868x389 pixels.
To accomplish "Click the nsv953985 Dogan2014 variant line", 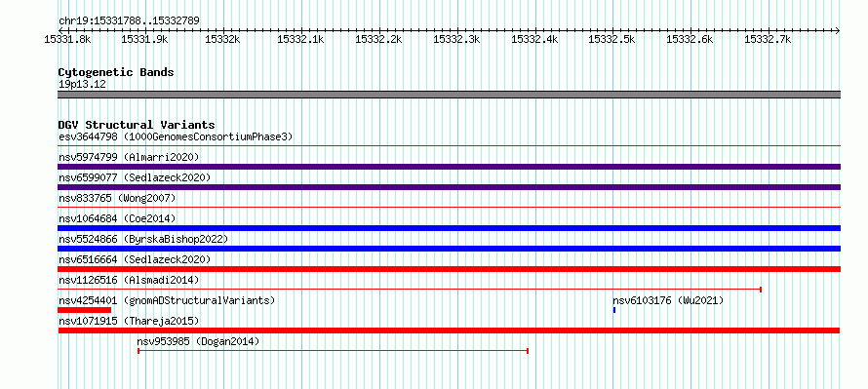I will [x=333, y=351].
